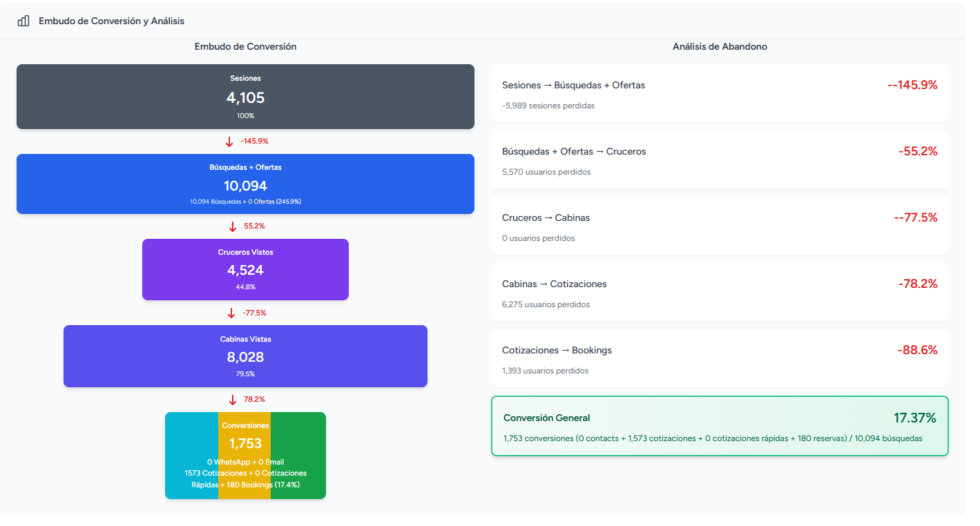
Task: Open the Sesiones → Búsquedas + Ofertas card
Action: point(720,93)
